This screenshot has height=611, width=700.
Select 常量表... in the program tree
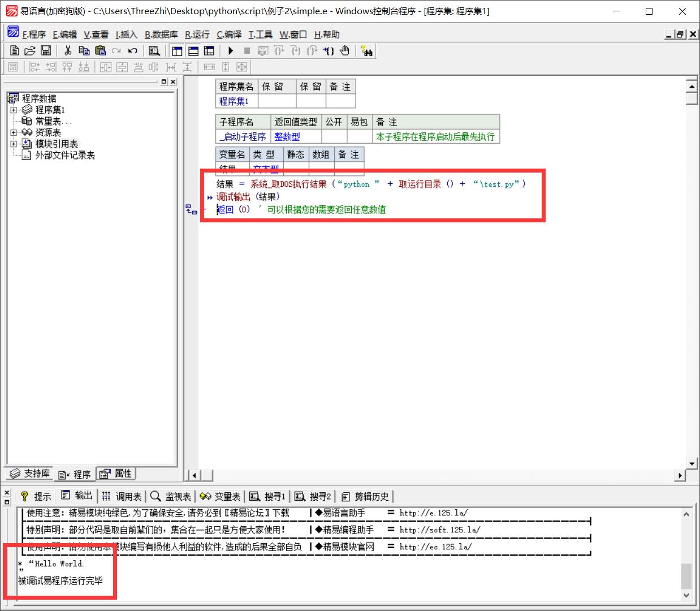pos(53,121)
